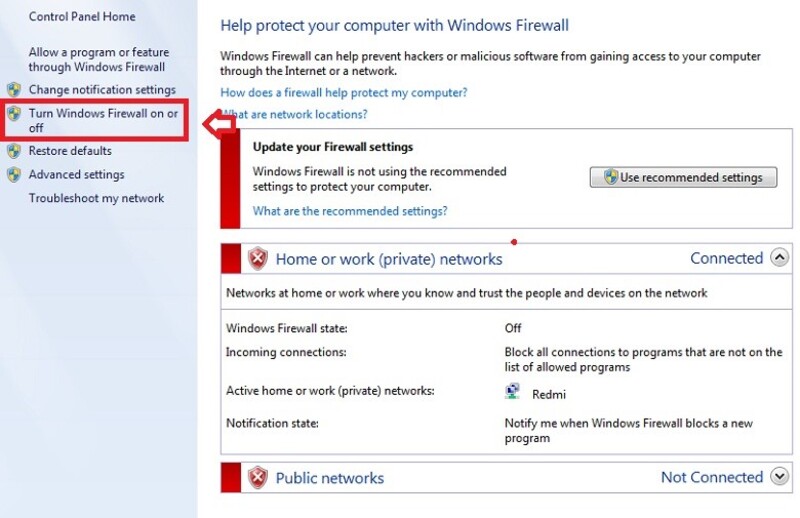Click shield icon beside Change notification settings
Image resolution: width=800 pixels, height=518 pixels.
point(14,90)
